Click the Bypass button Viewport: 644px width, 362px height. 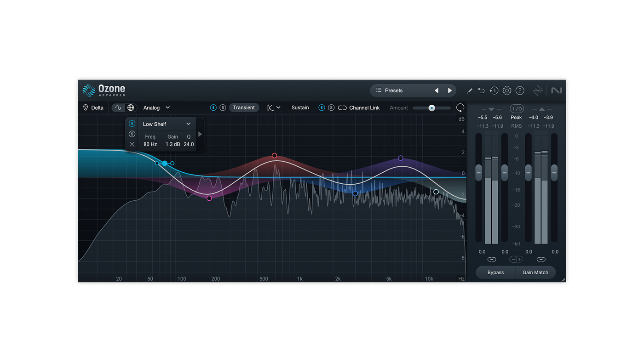(495, 272)
